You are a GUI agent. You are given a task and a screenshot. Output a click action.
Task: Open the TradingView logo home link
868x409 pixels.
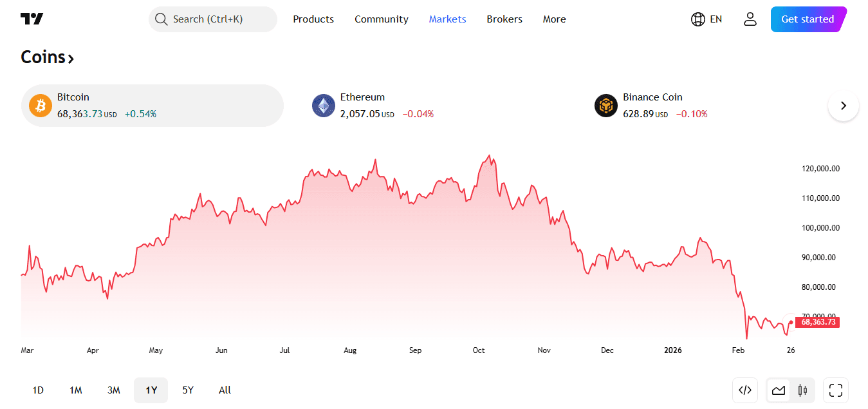click(x=32, y=19)
